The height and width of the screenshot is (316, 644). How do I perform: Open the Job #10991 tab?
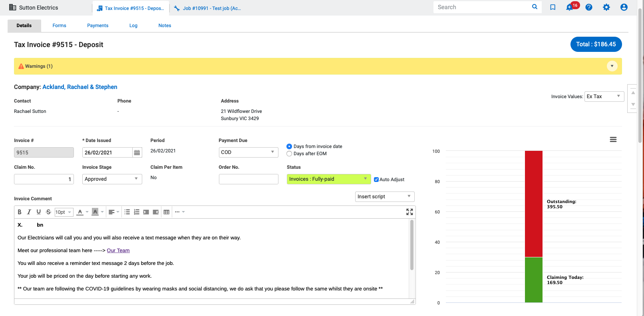(x=208, y=8)
